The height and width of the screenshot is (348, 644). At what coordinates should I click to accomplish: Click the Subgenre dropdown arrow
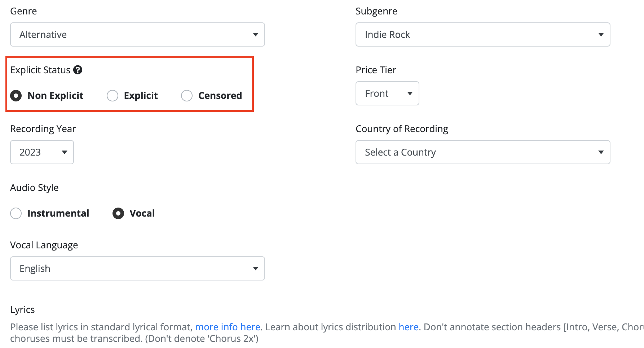pos(601,35)
